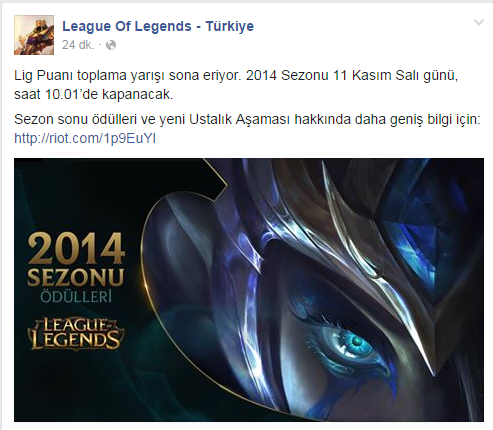Image resolution: width=493 pixels, height=430 pixels.
Task: Click the 11 Kasım Salı date text
Action: tap(376, 76)
